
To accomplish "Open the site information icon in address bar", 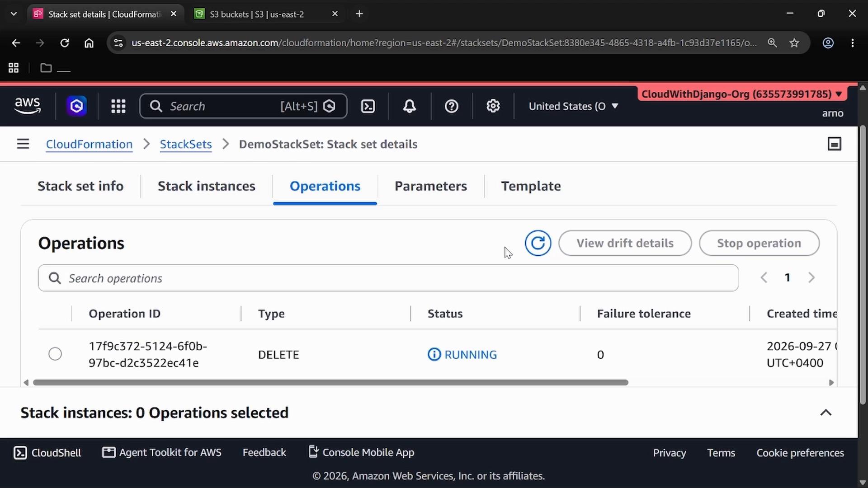I will tap(118, 43).
